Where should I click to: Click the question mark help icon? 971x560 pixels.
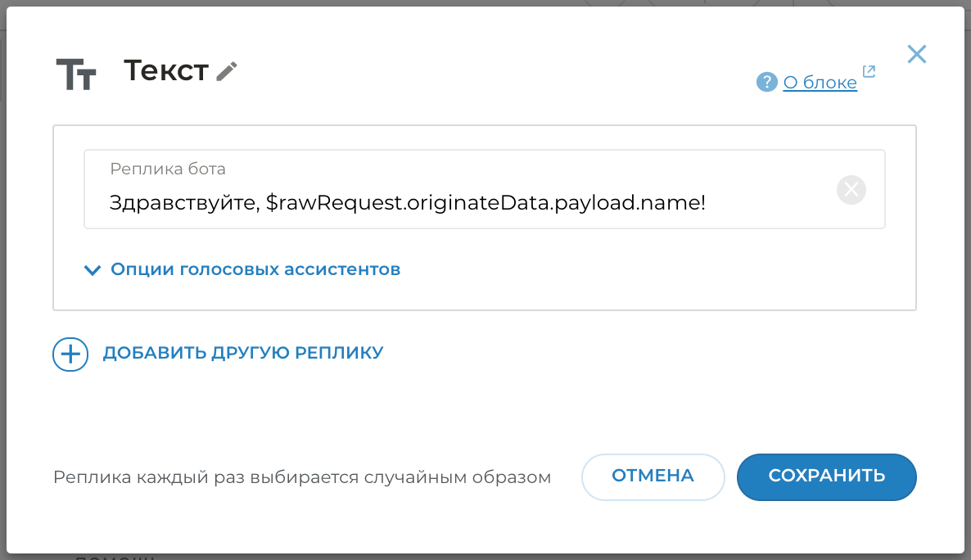(x=766, y=82)
